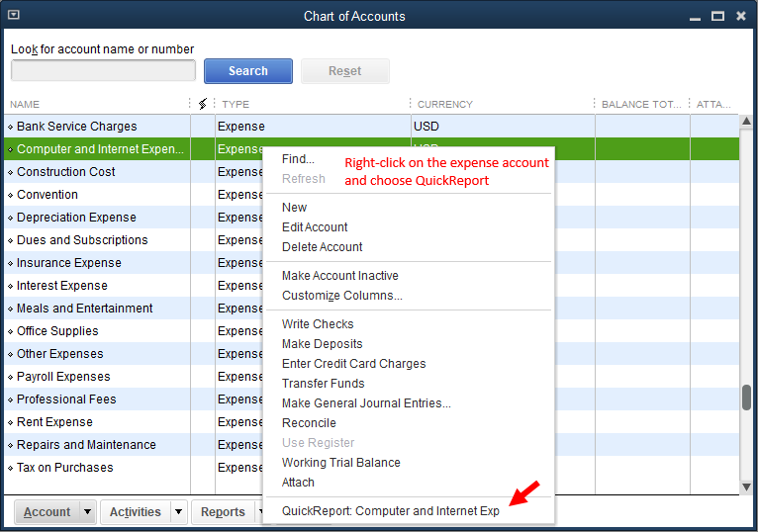Click the lightning bolt column header

point(203,104)
